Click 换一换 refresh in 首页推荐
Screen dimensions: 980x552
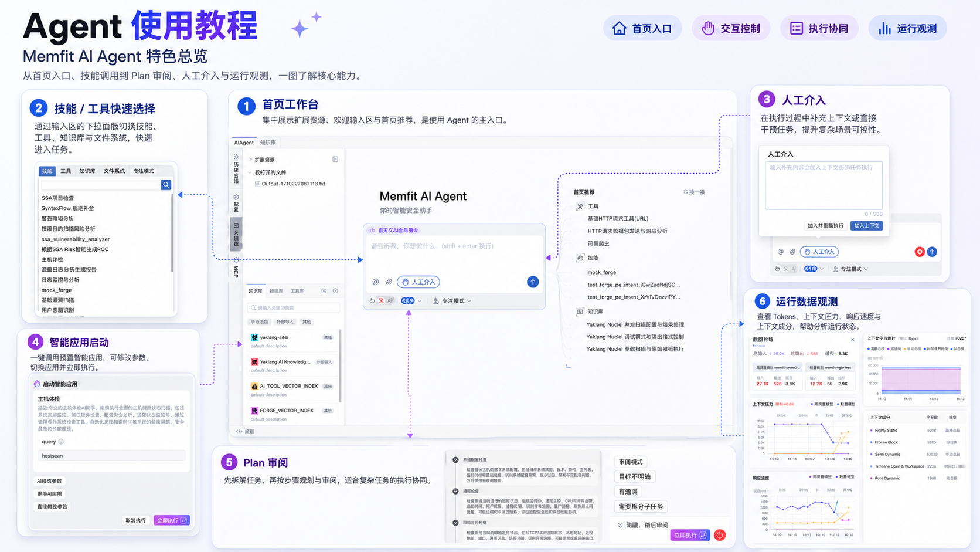point(694,192)
